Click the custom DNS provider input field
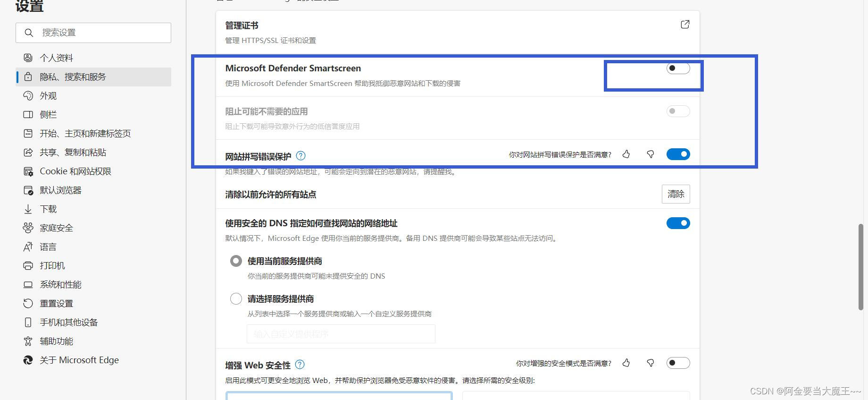Screen dimensions: 868x400 click(x=341, y=334)
